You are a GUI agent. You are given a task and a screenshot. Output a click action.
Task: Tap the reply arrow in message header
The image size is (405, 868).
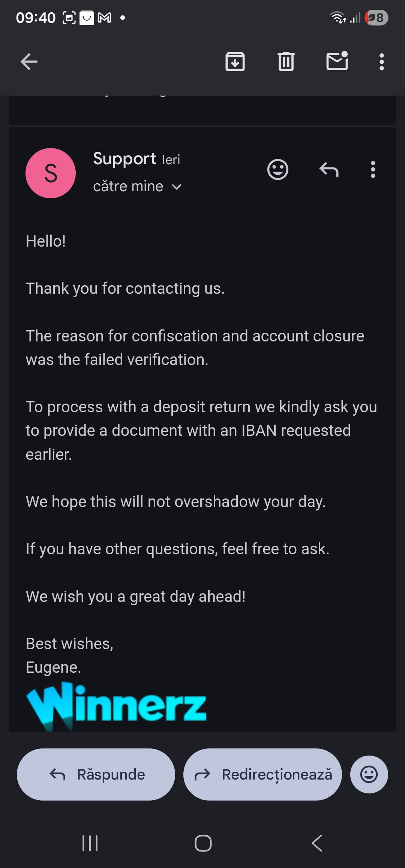click(x=329, y=169)
